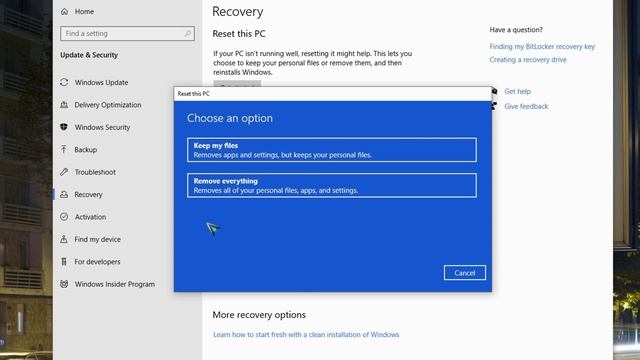Select For developers in sidebar
The width and height of the screenshot is (640, 360).
pyautogui.click(x=97, y=262)
